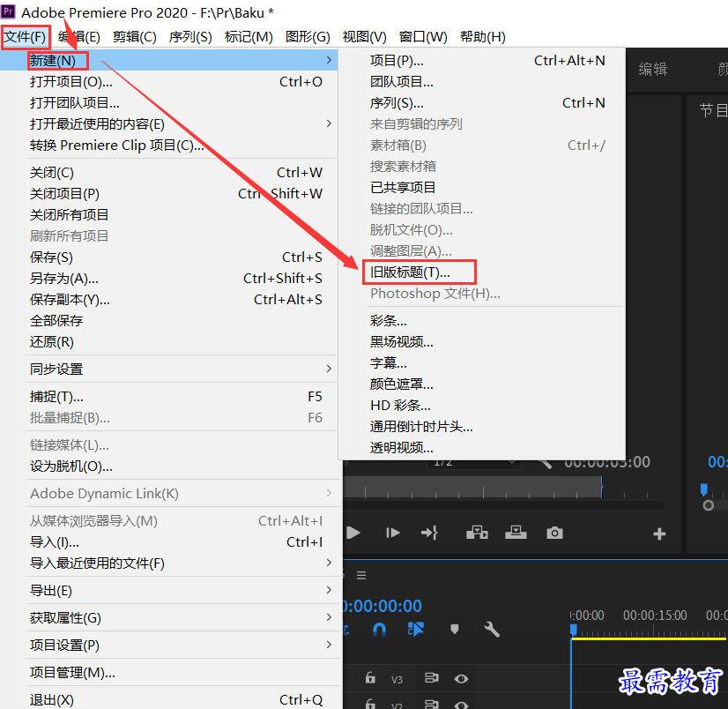Click the blue timeline playhead marker
The width and height of the screenshot is (728, 709).
pos(574,630)
